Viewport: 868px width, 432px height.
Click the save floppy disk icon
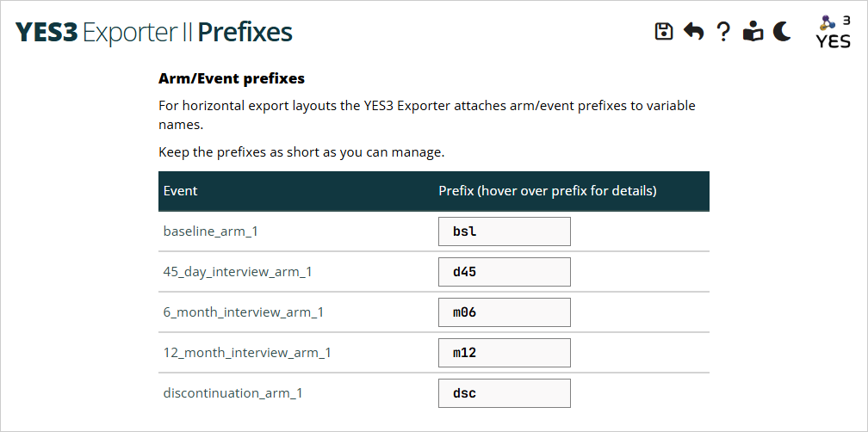click(x=664, y=32)
